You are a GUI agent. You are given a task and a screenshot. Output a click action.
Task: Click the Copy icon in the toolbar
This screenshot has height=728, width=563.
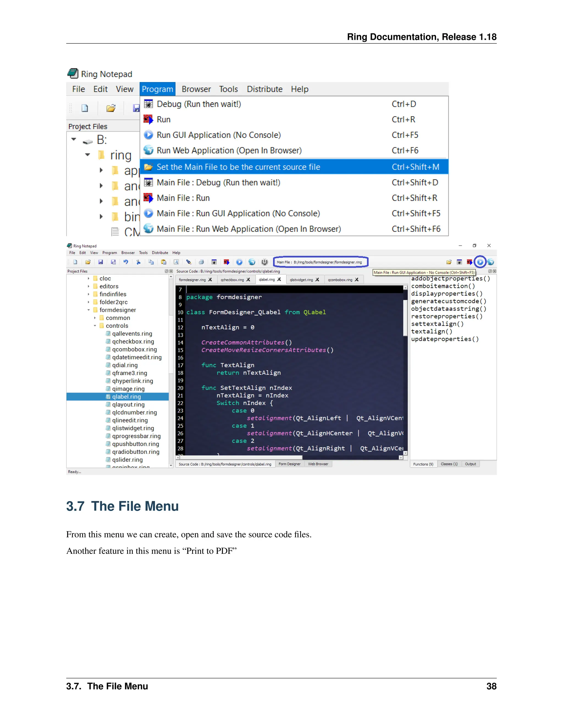pos(151,262)
